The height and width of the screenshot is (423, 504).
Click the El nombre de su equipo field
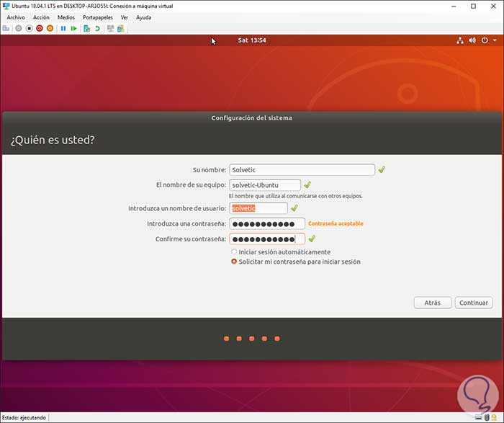pyautogui.click(x=265, y=185)
